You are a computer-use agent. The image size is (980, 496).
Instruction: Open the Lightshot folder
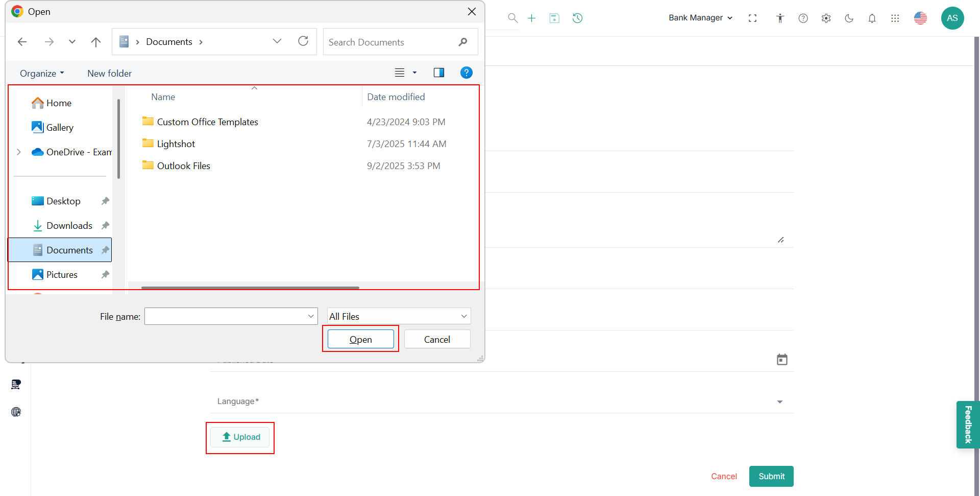(x=176, y=144)
